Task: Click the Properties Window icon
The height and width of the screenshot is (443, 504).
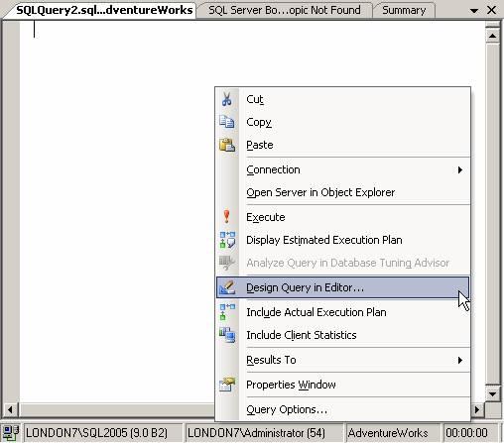Action: 227,385
